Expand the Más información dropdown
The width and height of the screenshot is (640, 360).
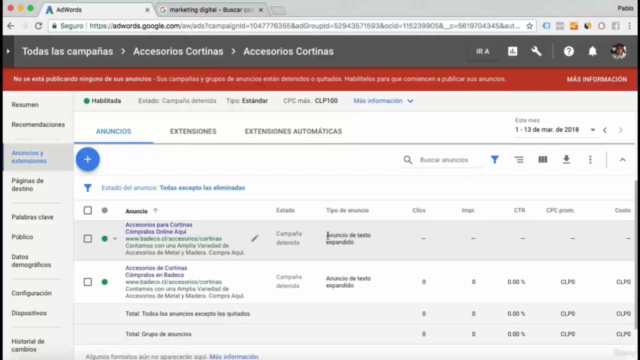point(383,101)
